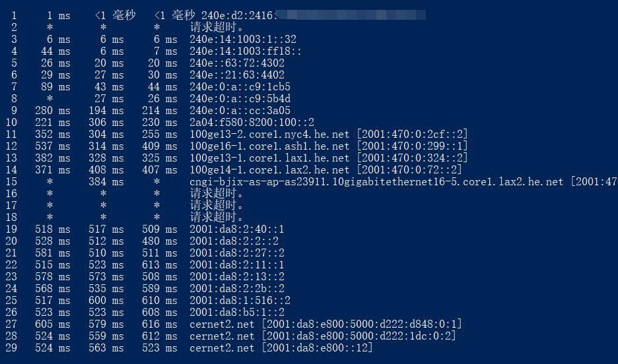Click the address 2001:da8:b5:1::2
The height and width of the screenshot is (364, 618).
(237, 312)
